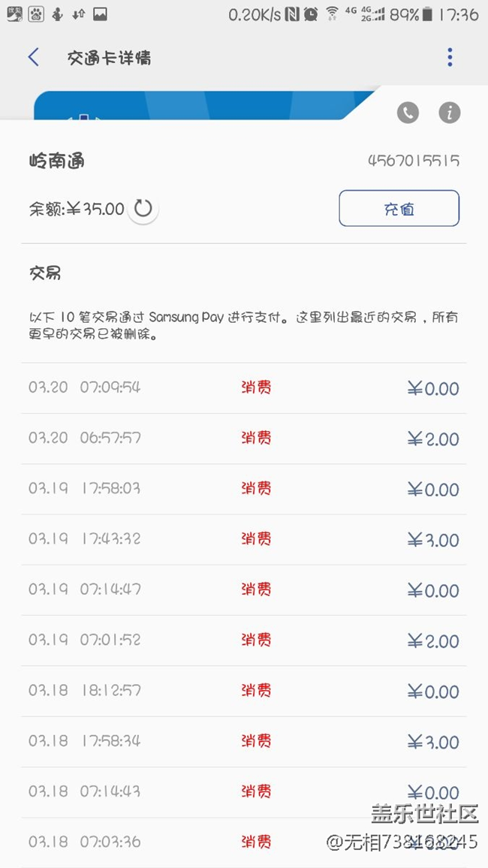The height and width of the screenshot is (868, 488).
Task: Expand the 03.19 17:43:32 transaction record
Action: (244, 539)
